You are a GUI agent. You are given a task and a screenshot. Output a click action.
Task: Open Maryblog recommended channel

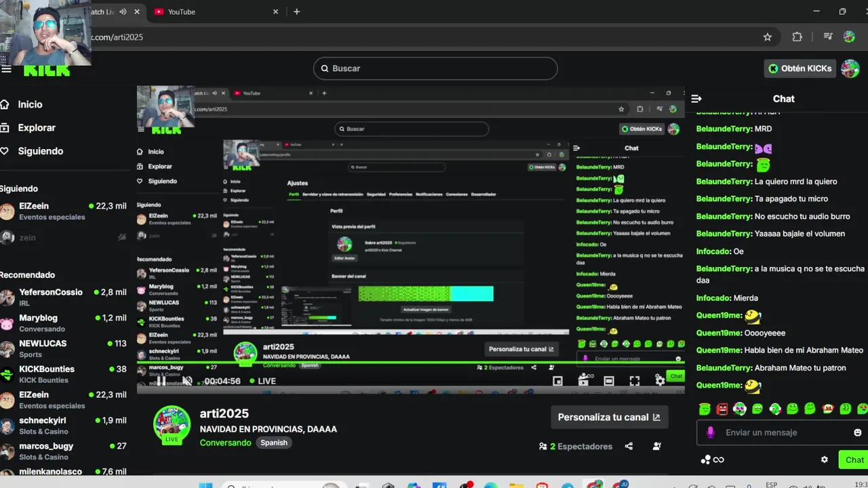pyautogui.click(x=64, y=323)
